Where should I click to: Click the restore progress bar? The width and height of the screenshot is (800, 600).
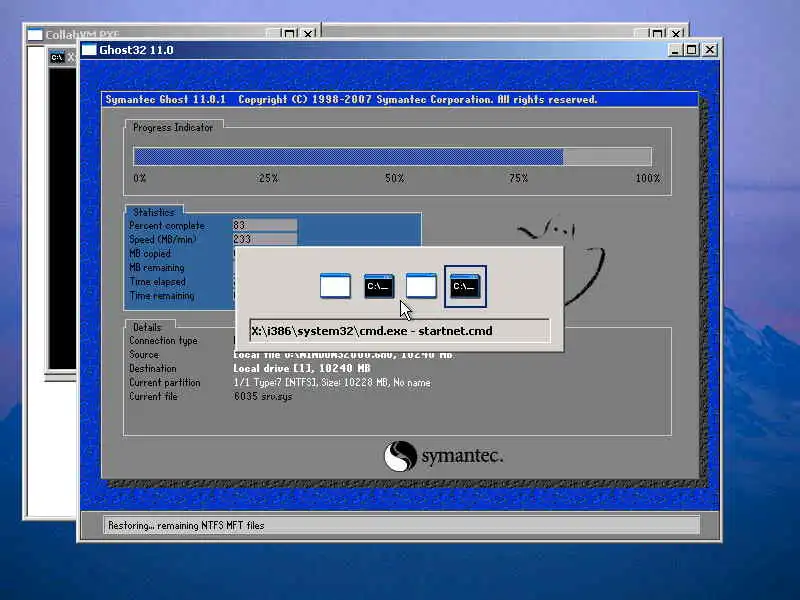[x=392, y=156]
